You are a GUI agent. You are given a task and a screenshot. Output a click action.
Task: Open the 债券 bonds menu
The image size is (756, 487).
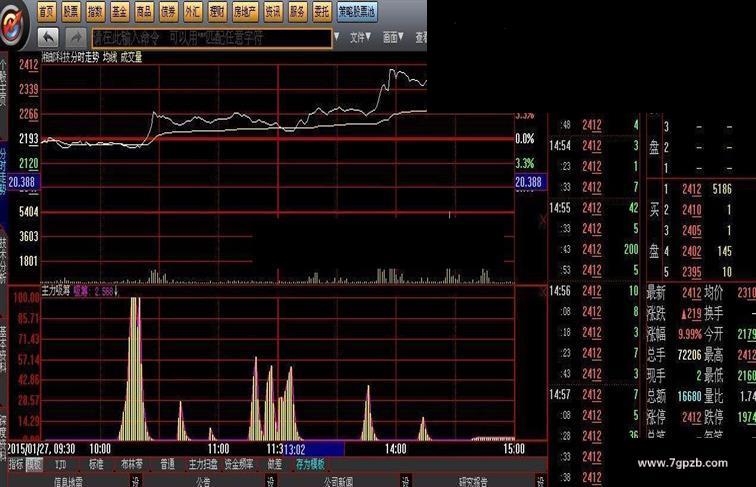[168, 12]
